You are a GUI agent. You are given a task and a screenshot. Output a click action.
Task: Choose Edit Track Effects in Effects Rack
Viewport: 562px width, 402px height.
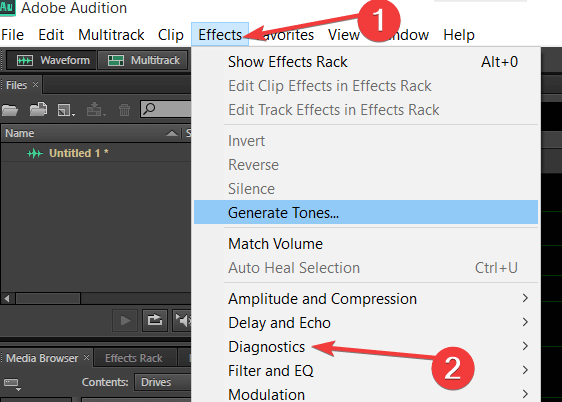pos(366,110)
